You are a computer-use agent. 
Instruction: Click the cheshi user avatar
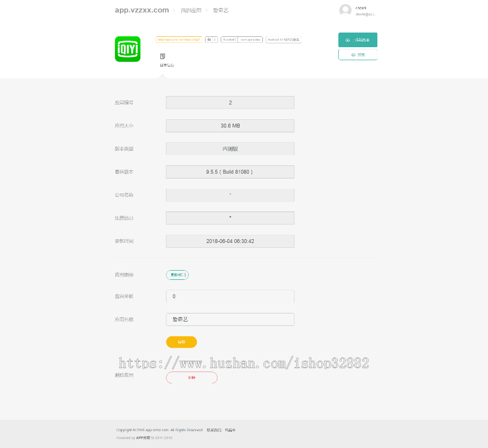point(345,10)
